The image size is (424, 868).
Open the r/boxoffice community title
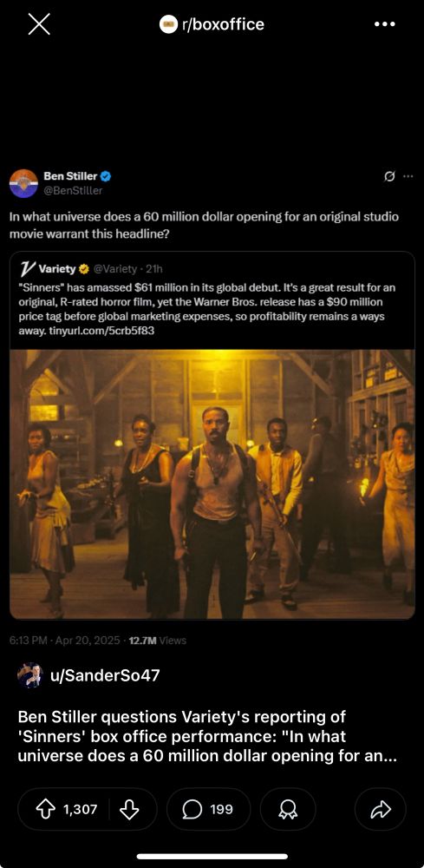[x=223, y=24]
